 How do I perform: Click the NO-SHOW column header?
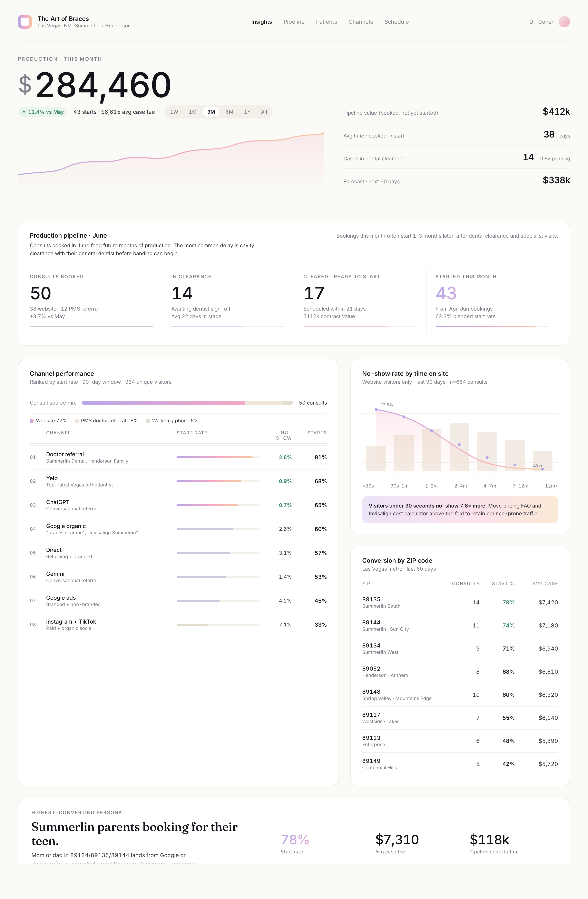[x=284, y=436]
